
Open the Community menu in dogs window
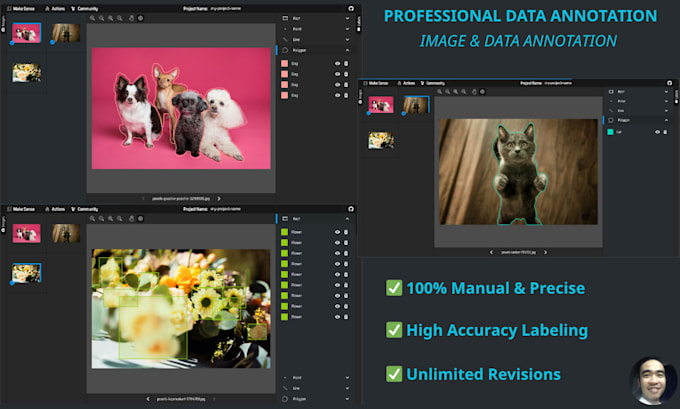point(85,9)
